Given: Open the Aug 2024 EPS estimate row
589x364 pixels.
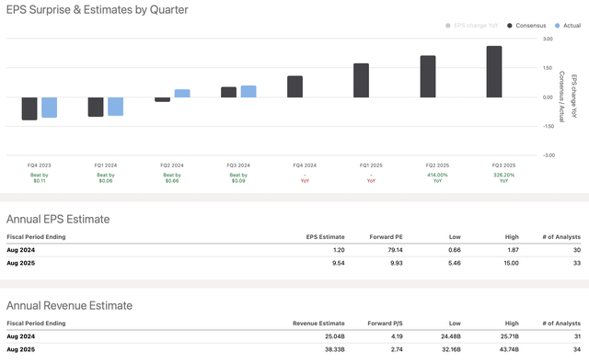Looking at the screenshot, I should pyautogui.click(x=294, y=250).
